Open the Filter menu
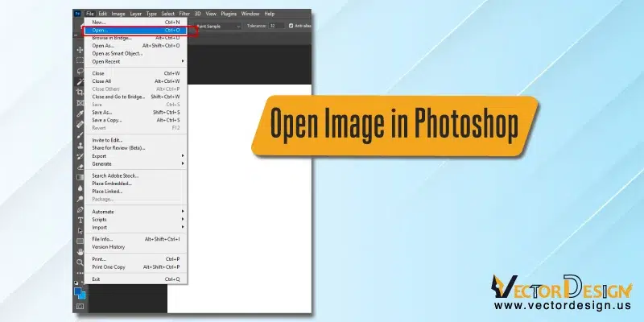 [x=184, y=14]
